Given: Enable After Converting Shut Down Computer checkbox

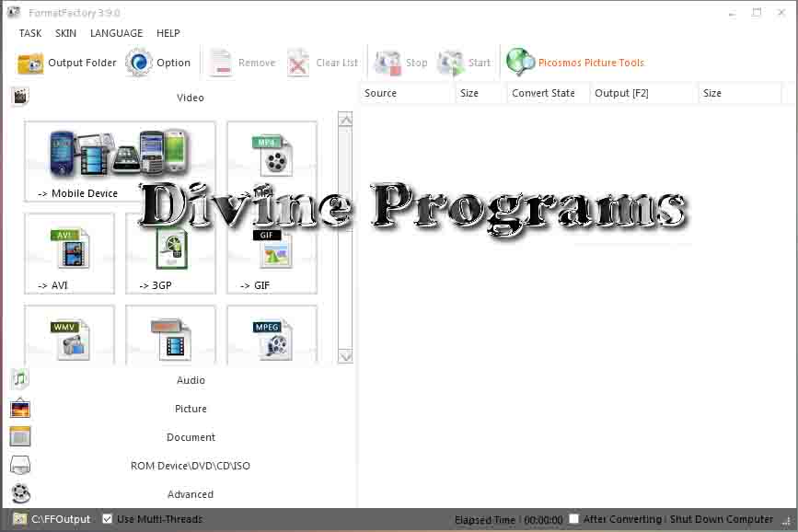Looking at the screenshot, I should point(573,519).
